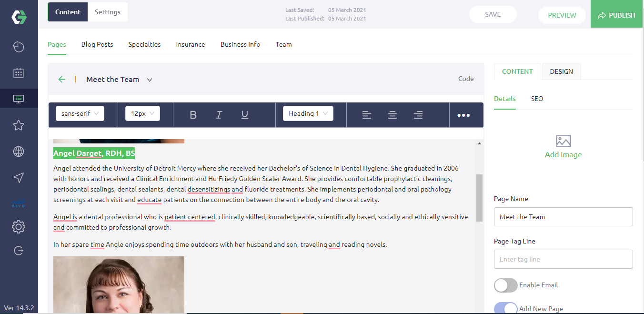Switch to the Details sub-tab
Image resolution: width=644 pixels, height=314 pixels.
click(x=505, y=99)
